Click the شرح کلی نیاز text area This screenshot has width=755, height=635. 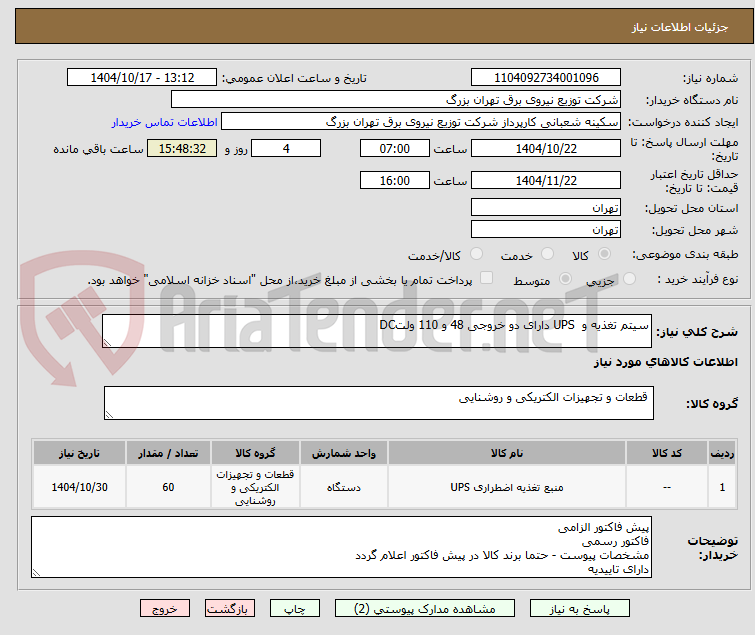pos(377,331)
